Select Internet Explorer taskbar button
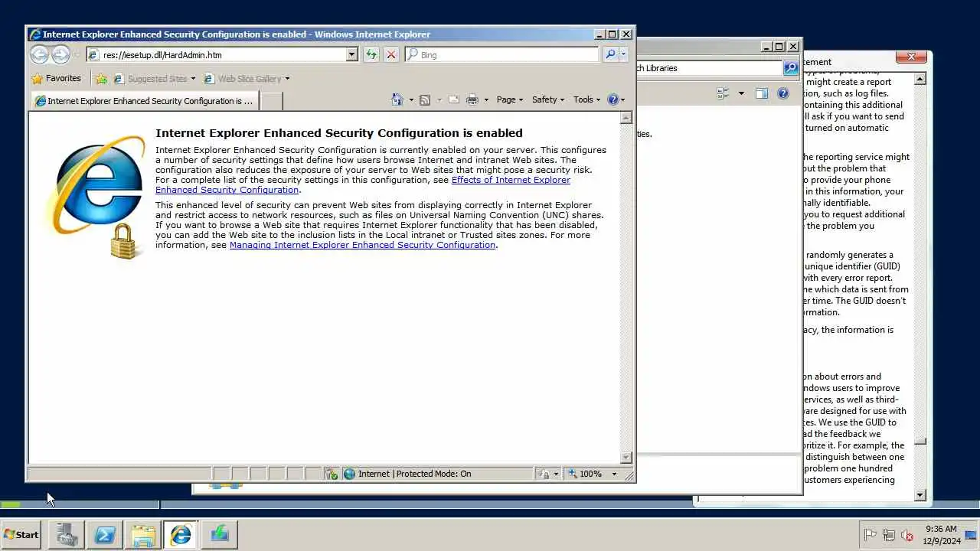The width and height of the screenshot is (980, 551). click(181, 534)
